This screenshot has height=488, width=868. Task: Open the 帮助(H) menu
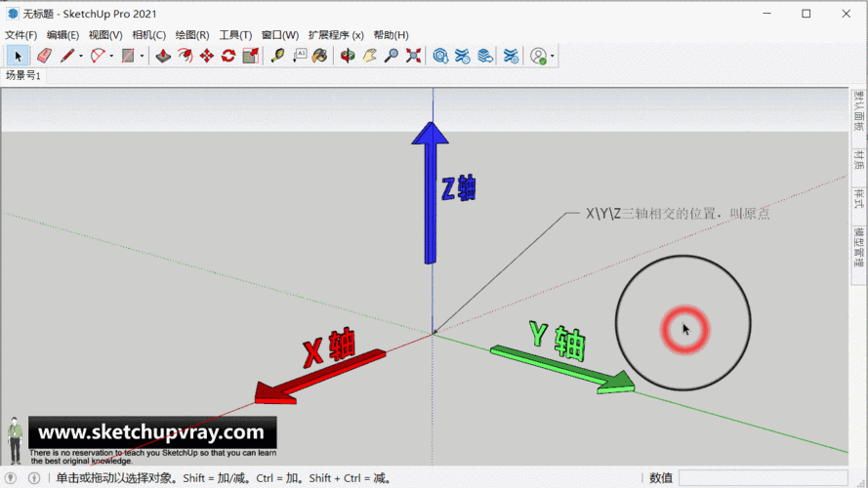(391, 35)
